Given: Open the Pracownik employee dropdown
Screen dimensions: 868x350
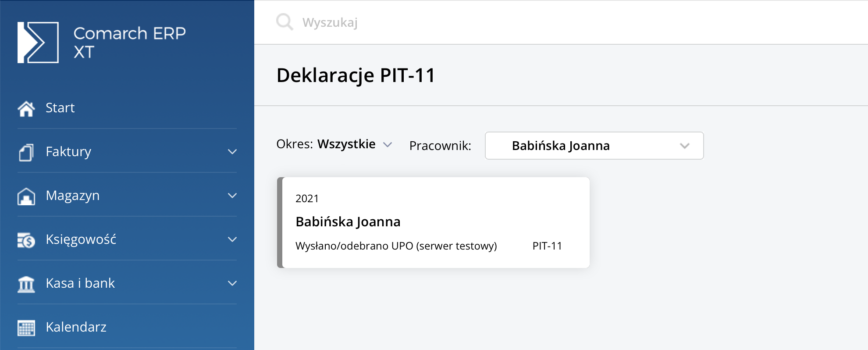Looking at the screenshot, I should click(594, 146).
